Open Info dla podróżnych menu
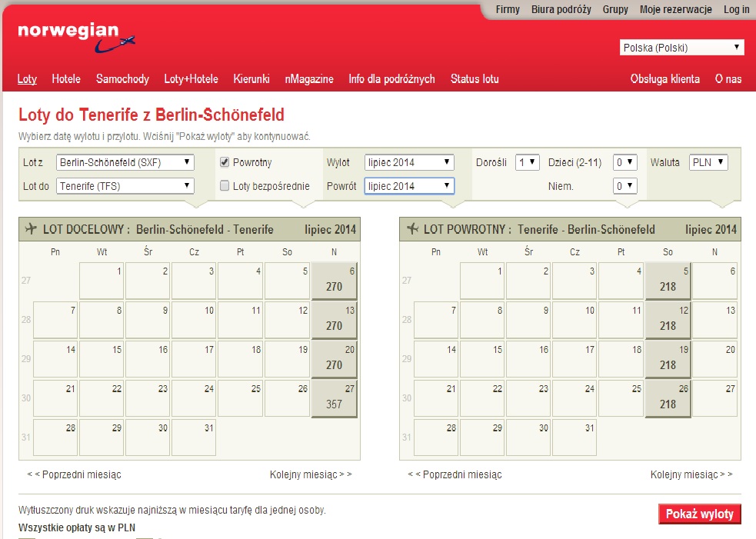Image resolution: width=756 pixels, height=539 pixels. click(x=391, y=79)
